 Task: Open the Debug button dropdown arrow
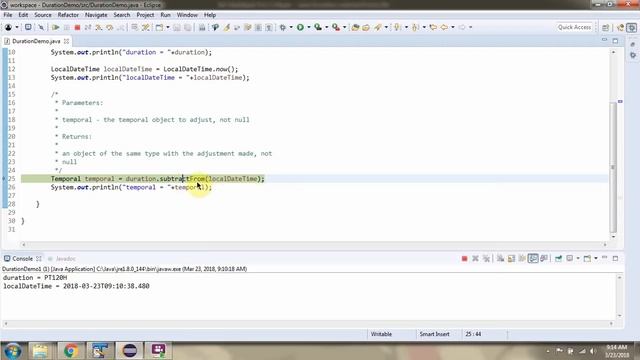tap(291, 27)
